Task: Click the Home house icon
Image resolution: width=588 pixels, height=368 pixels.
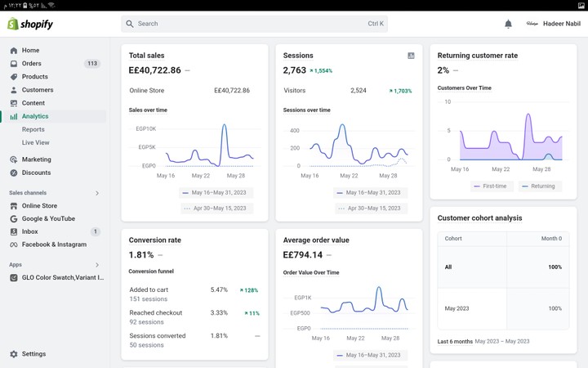Action: (x=14, y=51)
